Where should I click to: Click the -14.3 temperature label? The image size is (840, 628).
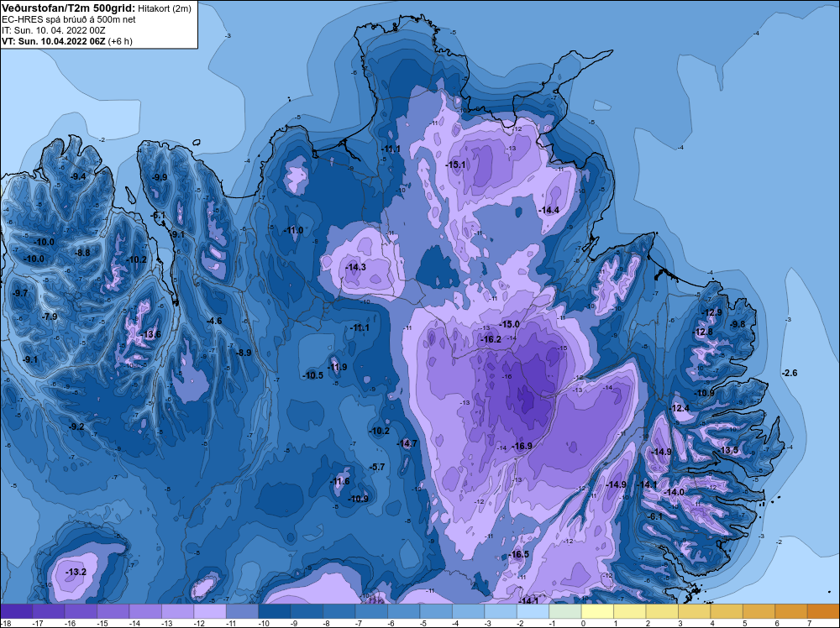pyautogui.click(x=355, y=267)
